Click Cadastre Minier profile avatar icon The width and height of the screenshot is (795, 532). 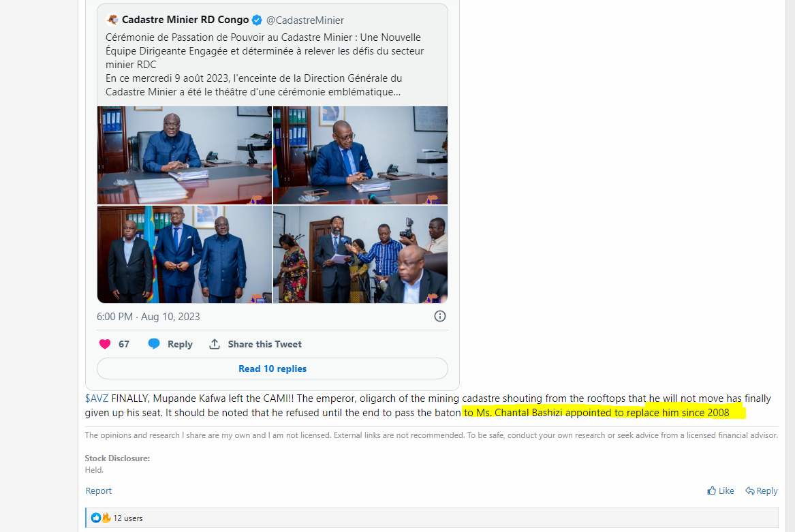pos(112,20)
